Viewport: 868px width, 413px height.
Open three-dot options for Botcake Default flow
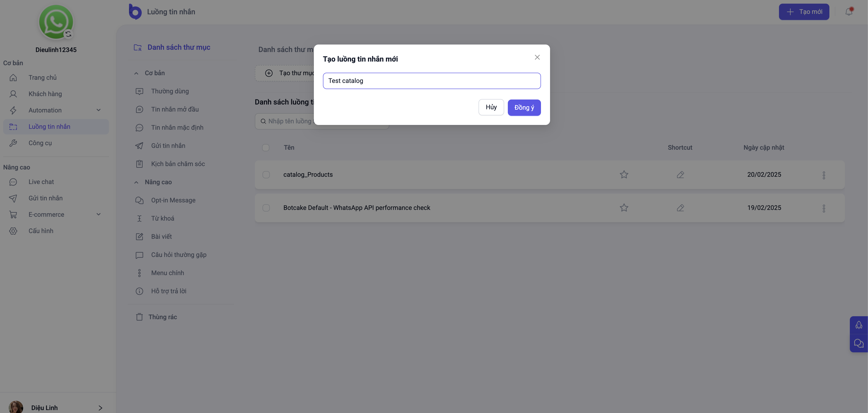click(823, 208)
